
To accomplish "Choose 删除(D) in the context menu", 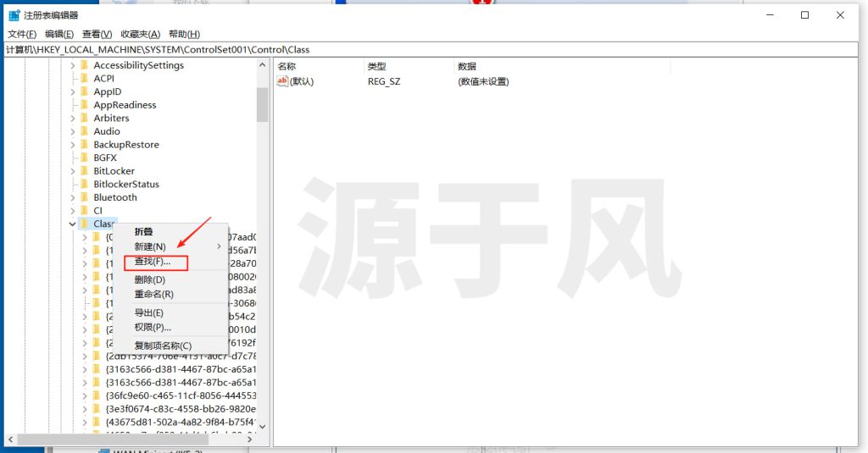I will pos(171,280).
